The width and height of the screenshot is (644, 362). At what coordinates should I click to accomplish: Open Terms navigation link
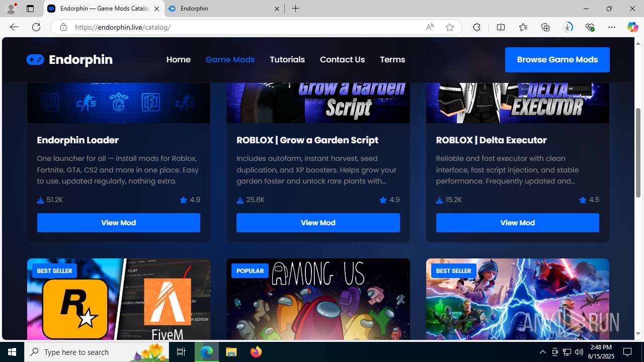392,59
